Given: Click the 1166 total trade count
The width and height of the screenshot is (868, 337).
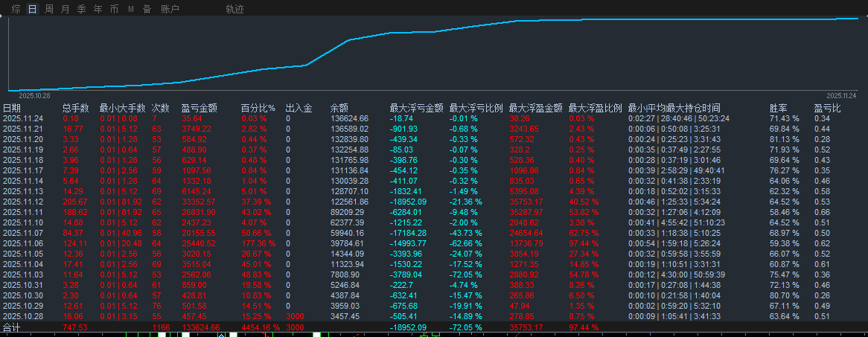Looking at the screenshot, I should point(161,327).
